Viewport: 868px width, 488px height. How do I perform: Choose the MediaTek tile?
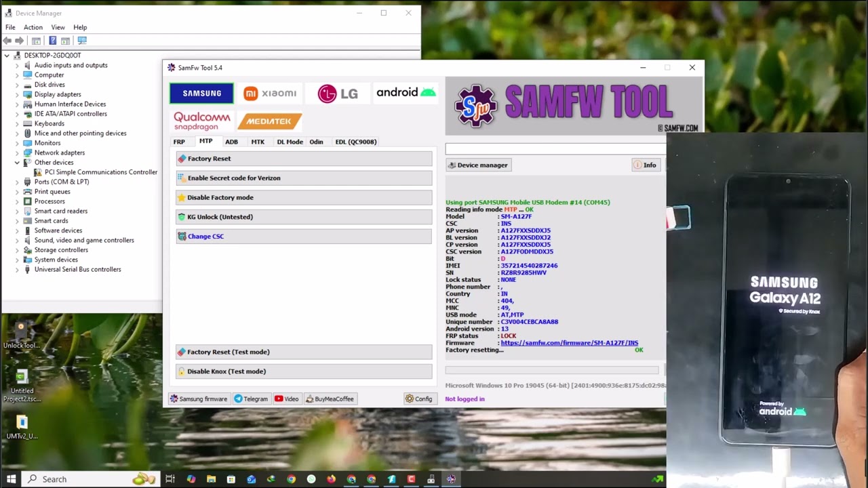tap(270, 121)
